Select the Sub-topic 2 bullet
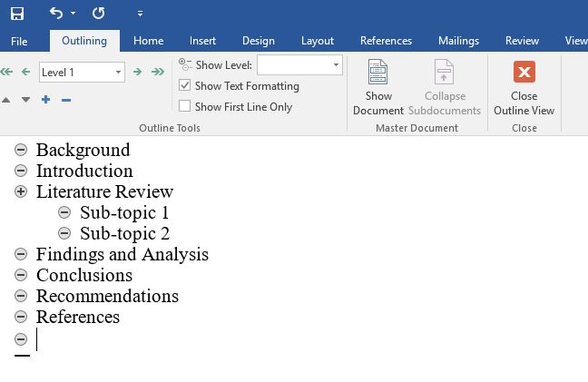 (64, 233)
